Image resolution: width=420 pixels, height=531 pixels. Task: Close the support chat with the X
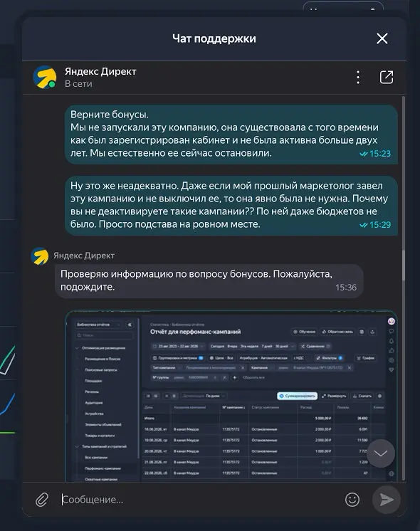382,38
